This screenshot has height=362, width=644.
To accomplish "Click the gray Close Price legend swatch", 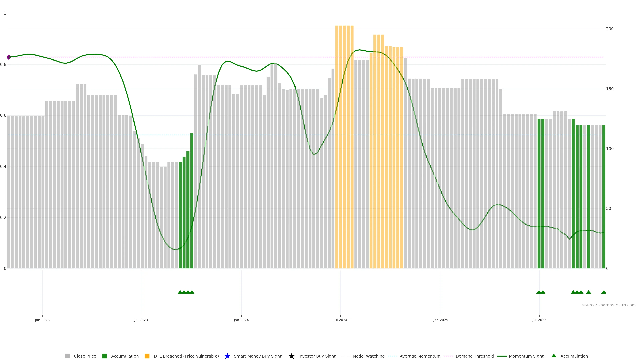I will tap(67, 356).
